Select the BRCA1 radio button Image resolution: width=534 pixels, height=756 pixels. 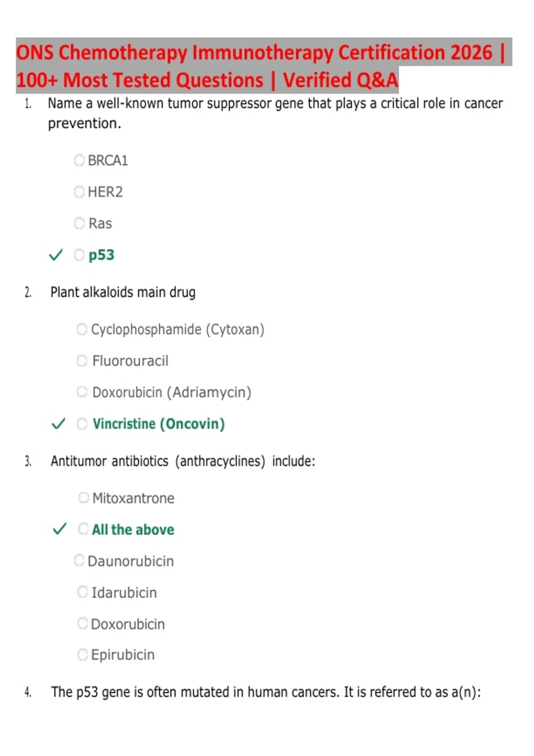(x=79, y=160)
